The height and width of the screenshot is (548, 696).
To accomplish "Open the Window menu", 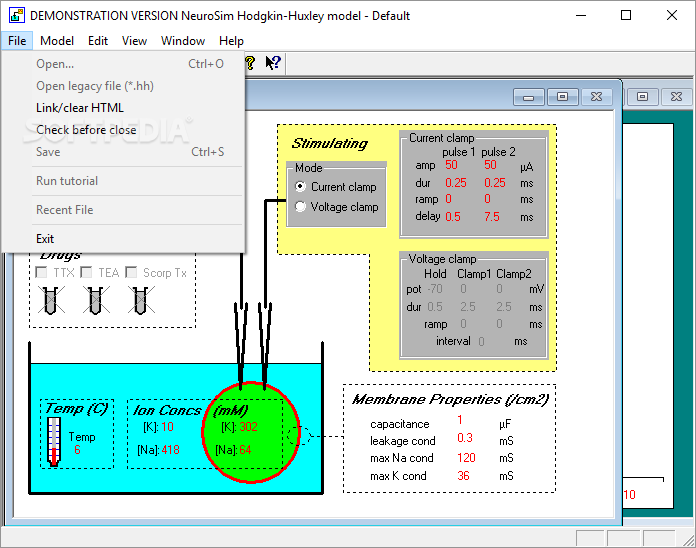I will 183,41.
